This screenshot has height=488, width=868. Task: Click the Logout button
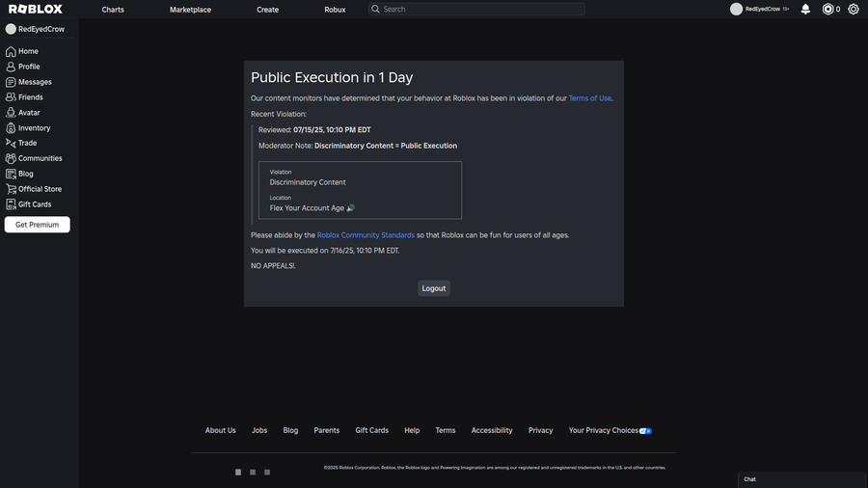coord(434,288)
